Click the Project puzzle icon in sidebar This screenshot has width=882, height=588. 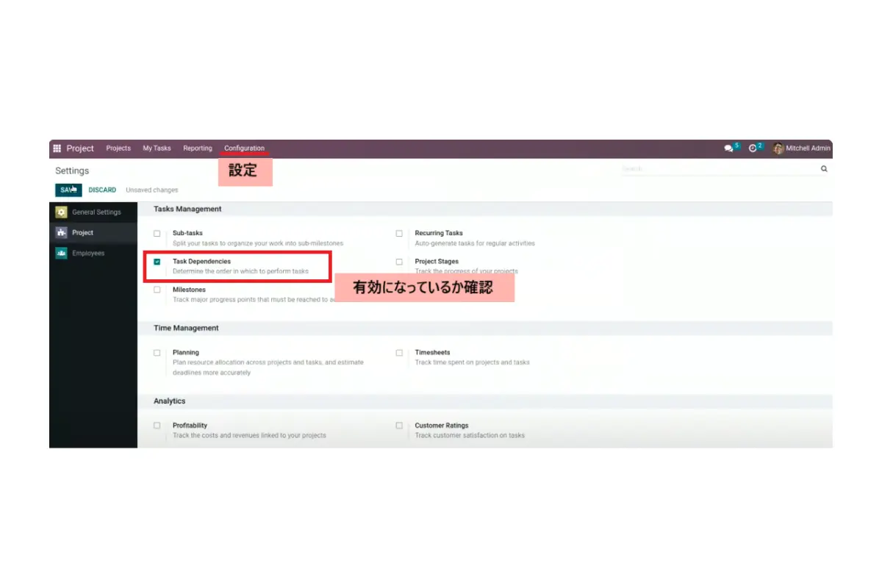[61, 232]
